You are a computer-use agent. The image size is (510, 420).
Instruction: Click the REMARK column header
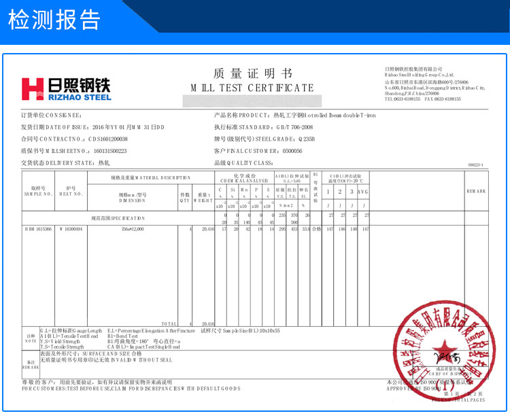tap(476, 192)
